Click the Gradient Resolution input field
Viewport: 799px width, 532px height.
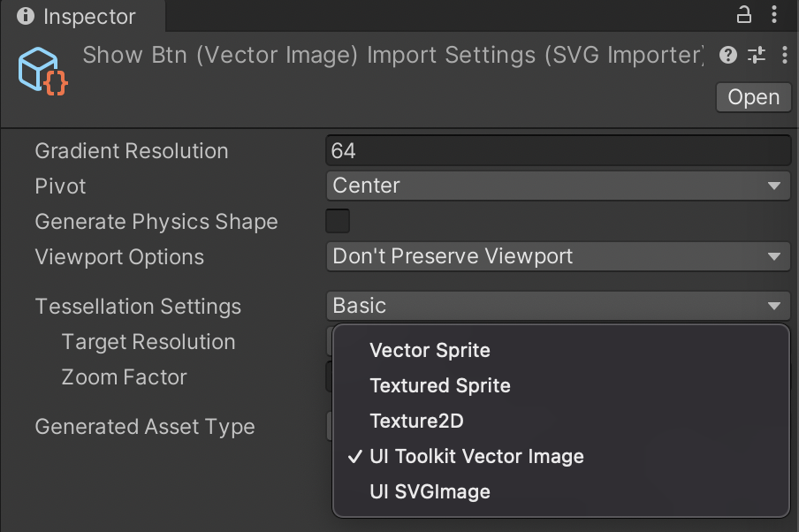557,150
